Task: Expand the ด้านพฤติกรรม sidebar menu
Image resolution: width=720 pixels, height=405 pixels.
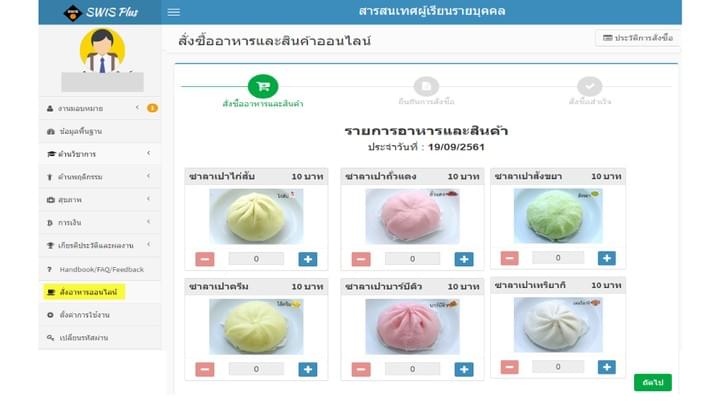Action: [100, 177]
